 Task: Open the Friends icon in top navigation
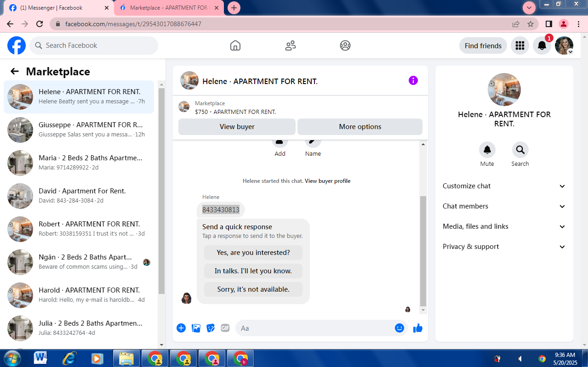tap(291, 45)
